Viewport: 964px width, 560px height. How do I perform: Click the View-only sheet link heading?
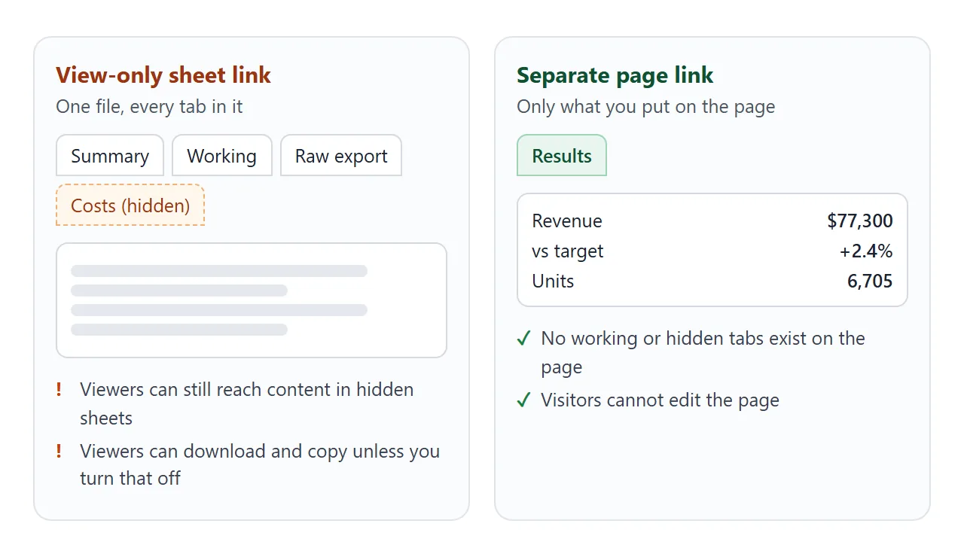click(163, 75)
